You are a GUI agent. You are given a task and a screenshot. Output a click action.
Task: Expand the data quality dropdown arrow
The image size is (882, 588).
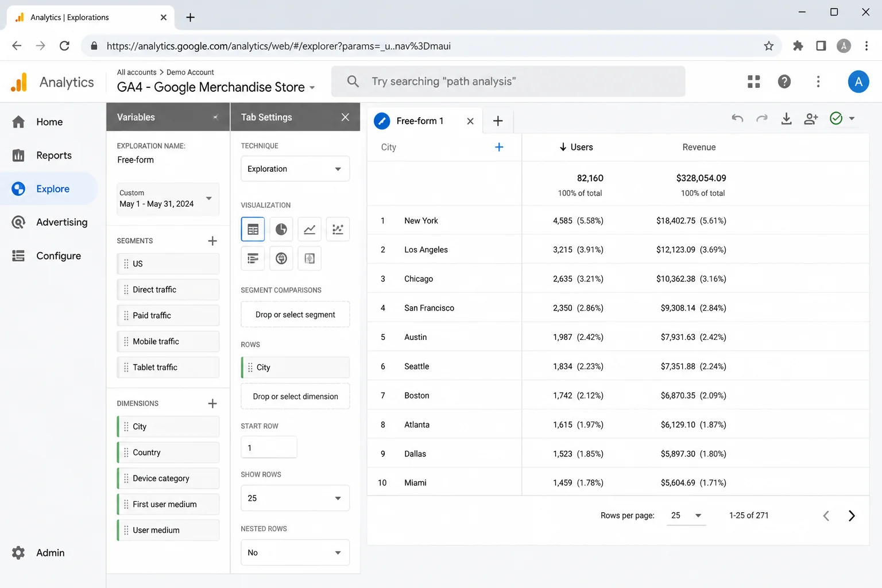(852, 118)
